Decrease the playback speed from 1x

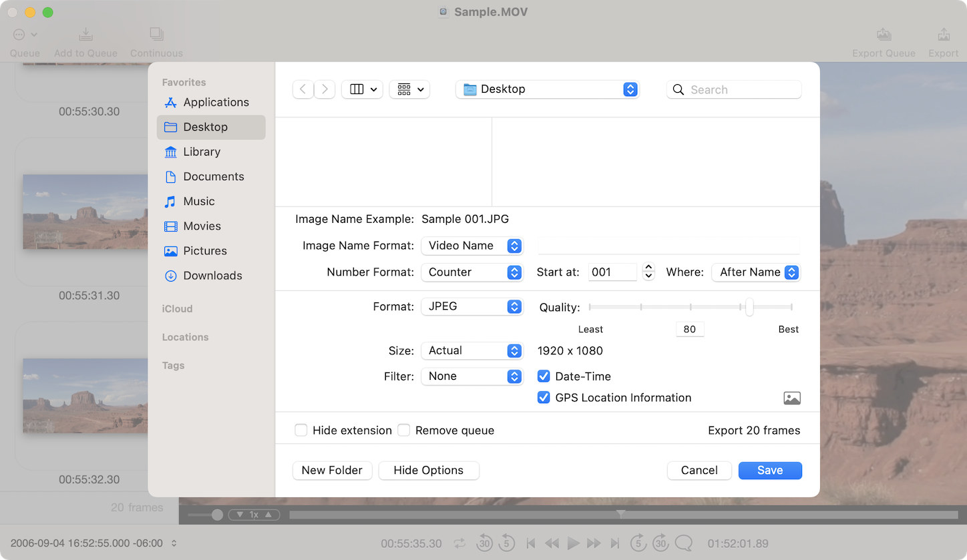pos(240,515)
